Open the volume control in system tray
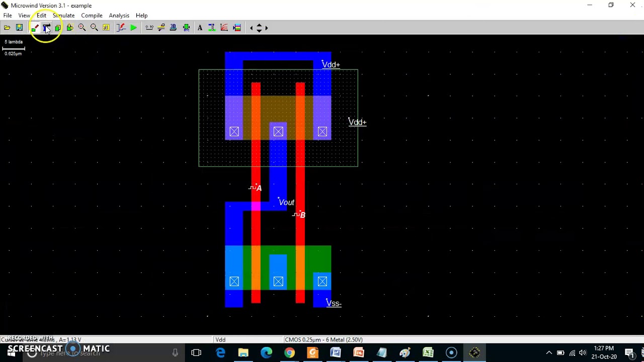Screen dimensions: 644x362 tap(583, 353)
